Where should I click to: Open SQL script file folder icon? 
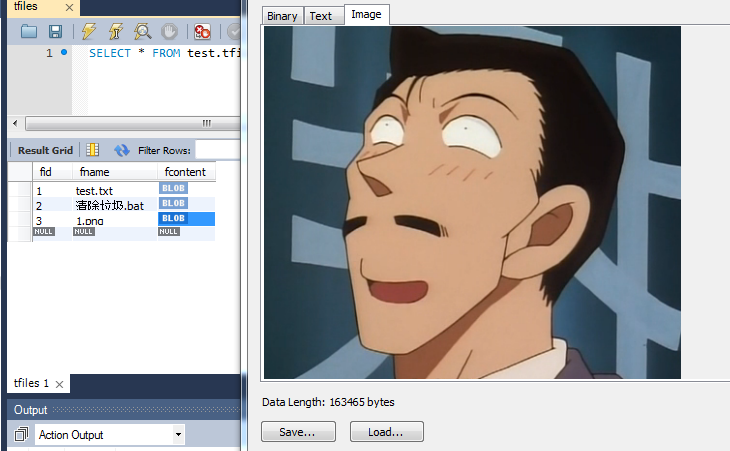point(29,31)
